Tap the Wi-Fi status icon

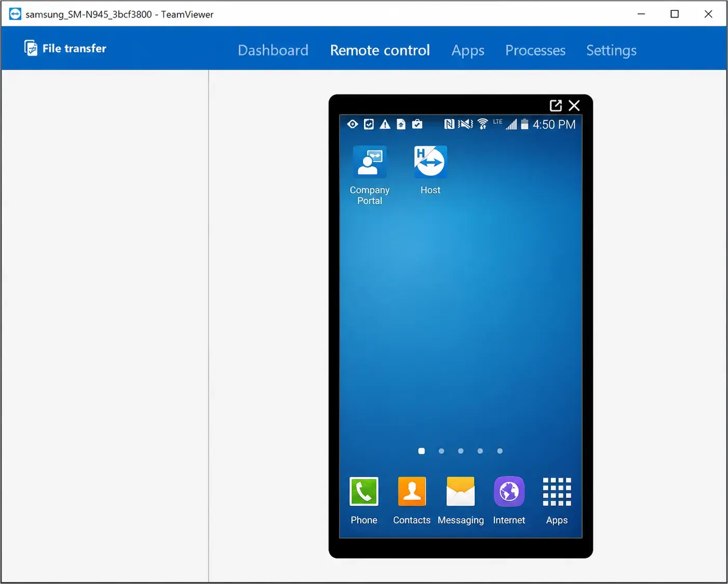point(483,124)
